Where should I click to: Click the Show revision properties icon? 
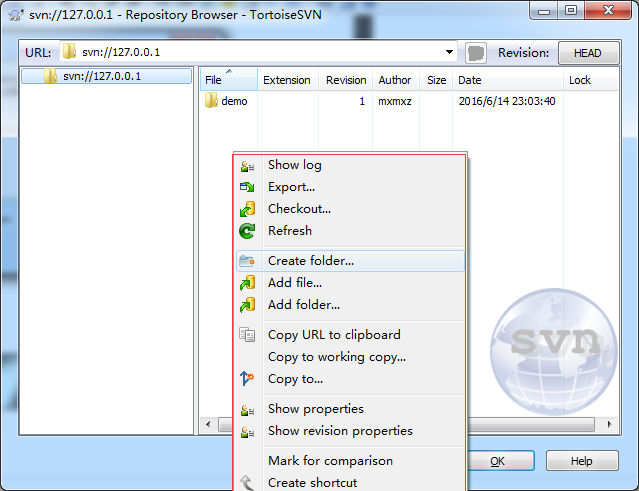tap(247, 432)
